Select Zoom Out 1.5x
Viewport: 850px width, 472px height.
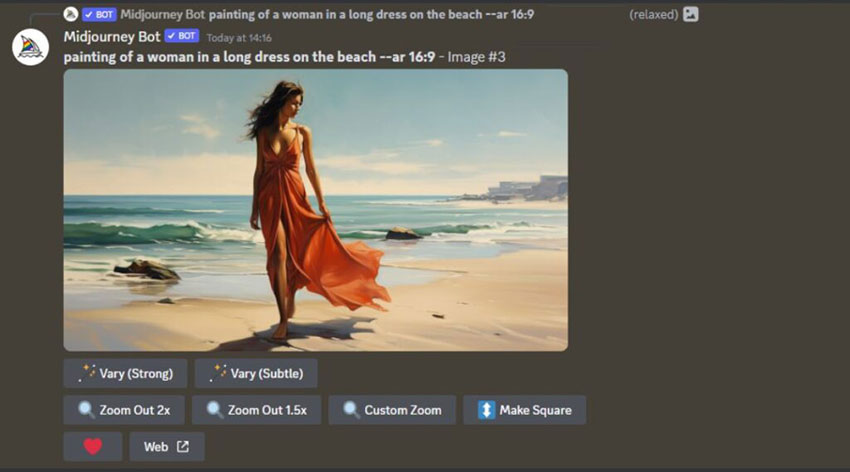click(256, 410)
